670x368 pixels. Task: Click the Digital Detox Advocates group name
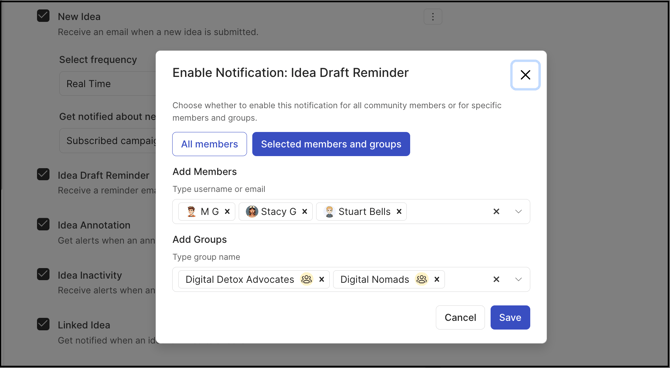[240, 280]
